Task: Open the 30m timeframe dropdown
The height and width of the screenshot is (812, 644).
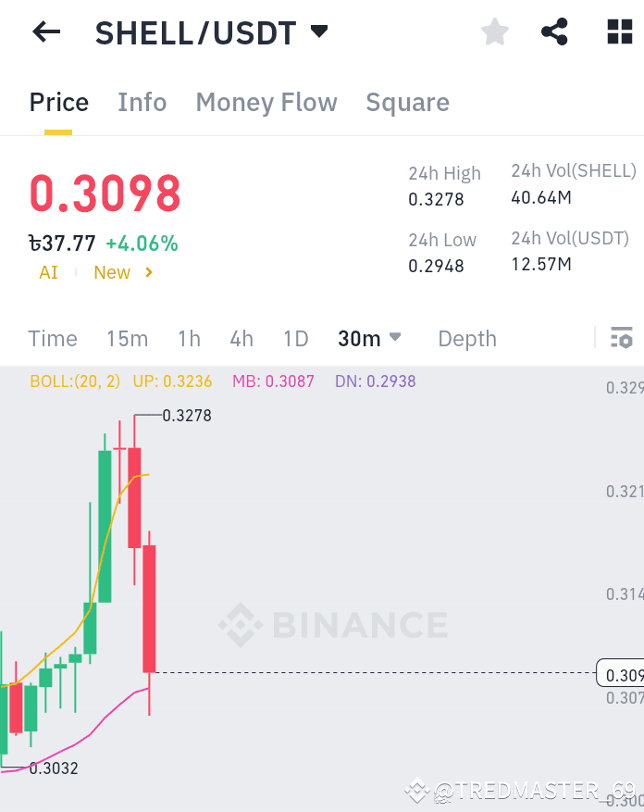Action: click(368, 338)
